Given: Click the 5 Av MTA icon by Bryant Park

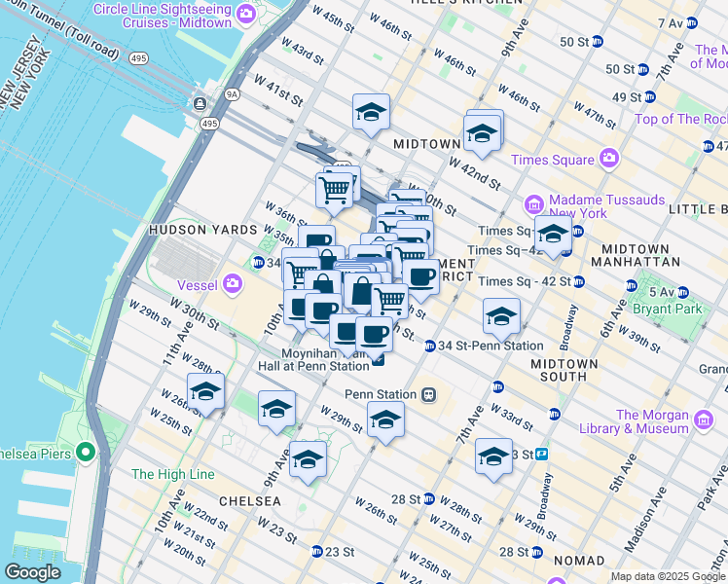Looking at the screenshot, I should [x=683, y=292].
